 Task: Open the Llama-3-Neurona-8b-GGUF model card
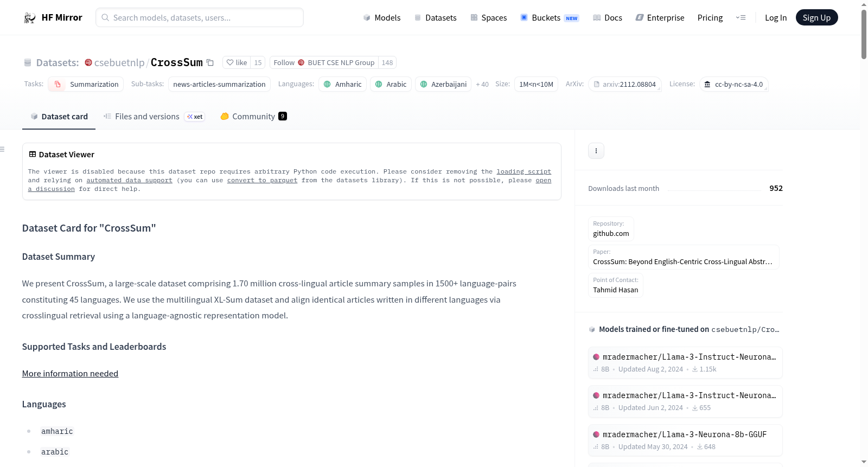(685, 440)
